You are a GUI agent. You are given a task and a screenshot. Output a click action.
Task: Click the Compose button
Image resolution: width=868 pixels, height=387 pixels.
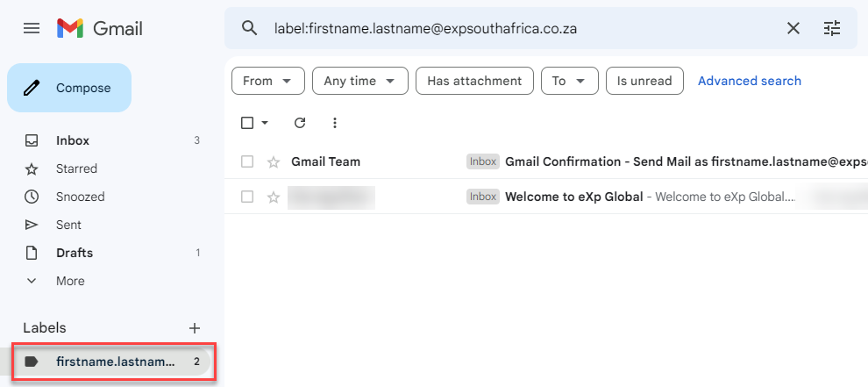pos(69,88)
